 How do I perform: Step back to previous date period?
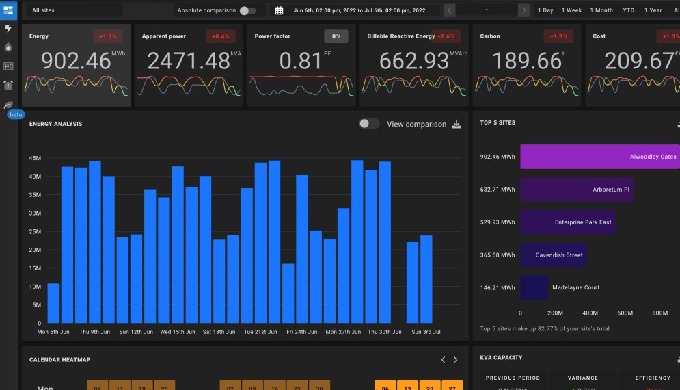[450, 10]
